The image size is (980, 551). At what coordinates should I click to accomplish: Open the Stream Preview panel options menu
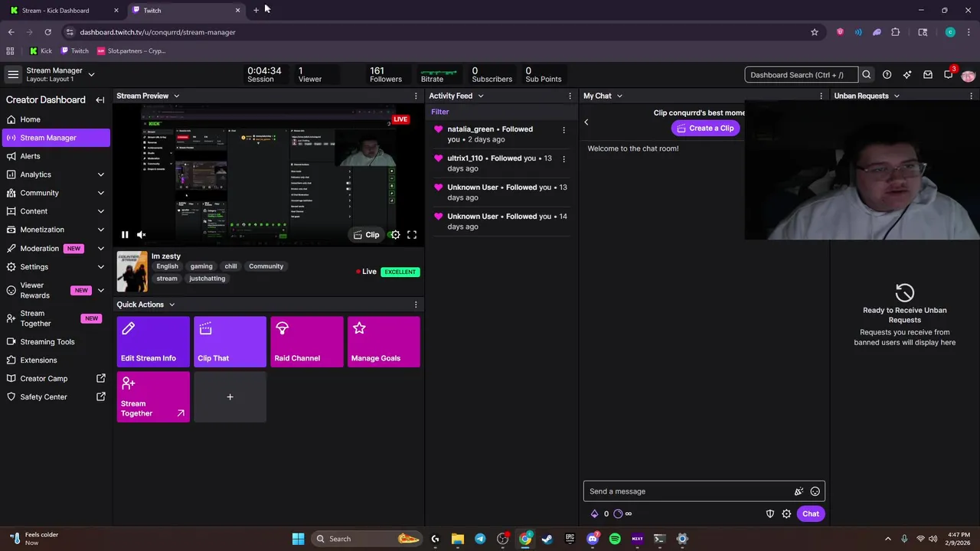[416, 96]
